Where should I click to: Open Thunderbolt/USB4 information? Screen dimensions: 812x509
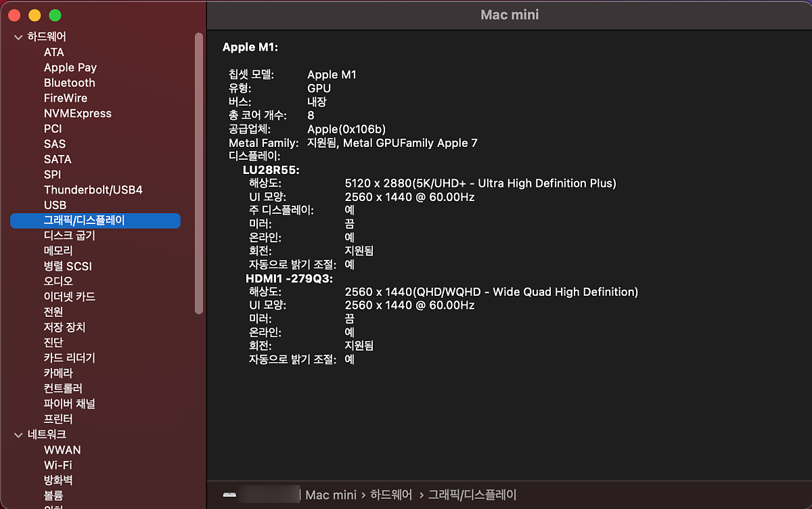pyautogui.click(x=93, y=190)
